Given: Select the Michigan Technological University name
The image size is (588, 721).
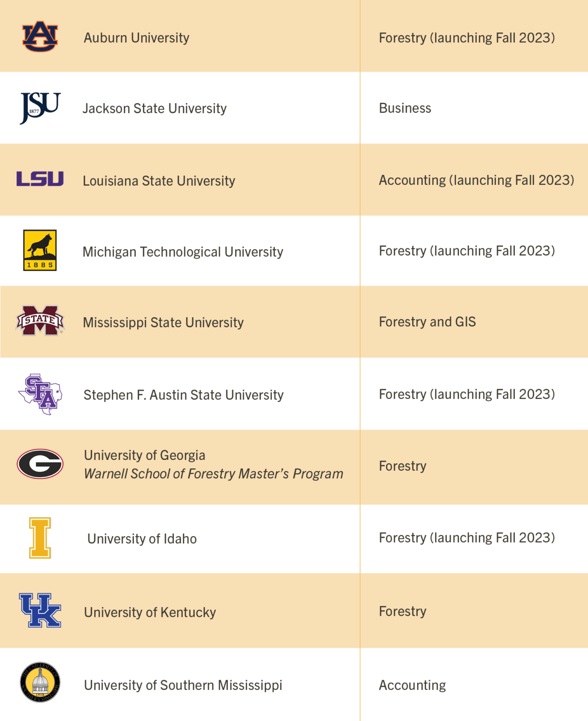Looking at the screenshot, I should tap(183, 252).
